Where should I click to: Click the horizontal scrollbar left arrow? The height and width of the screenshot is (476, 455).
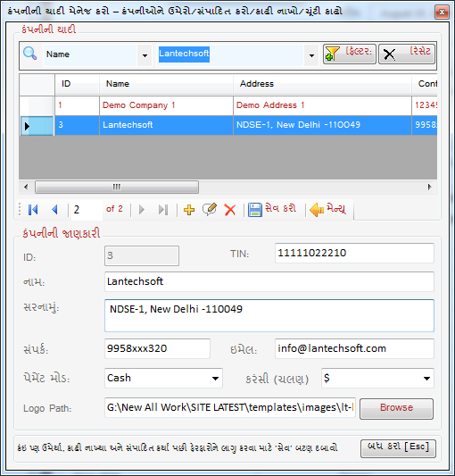(x=26, y=187)
